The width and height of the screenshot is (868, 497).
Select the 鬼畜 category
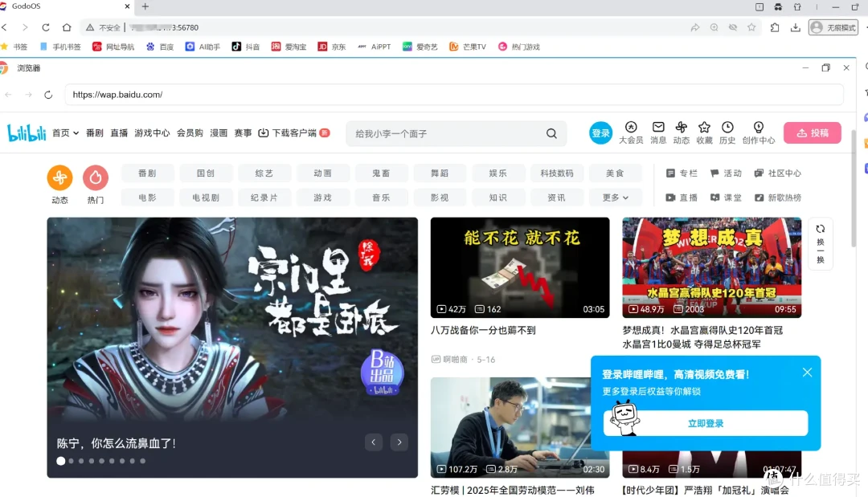coord(381,173)
